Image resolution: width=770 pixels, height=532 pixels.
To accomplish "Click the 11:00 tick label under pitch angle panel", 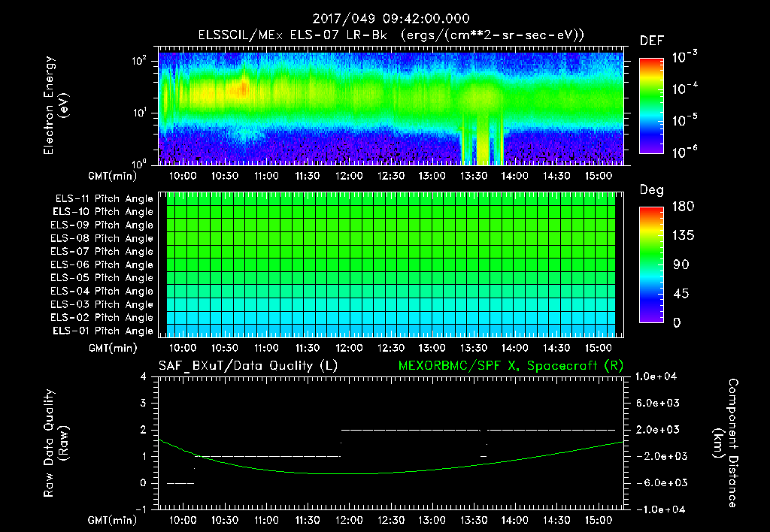I will coord(265,349).
